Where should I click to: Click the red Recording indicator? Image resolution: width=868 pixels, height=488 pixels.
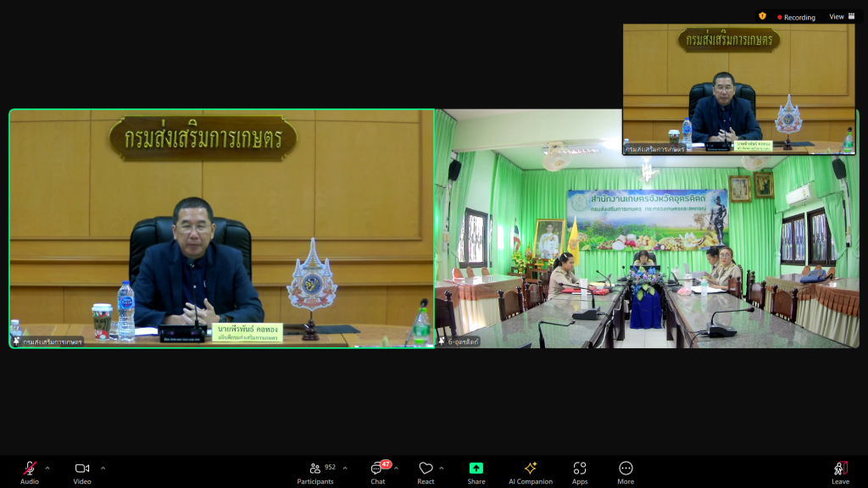[x=796, y=17]
